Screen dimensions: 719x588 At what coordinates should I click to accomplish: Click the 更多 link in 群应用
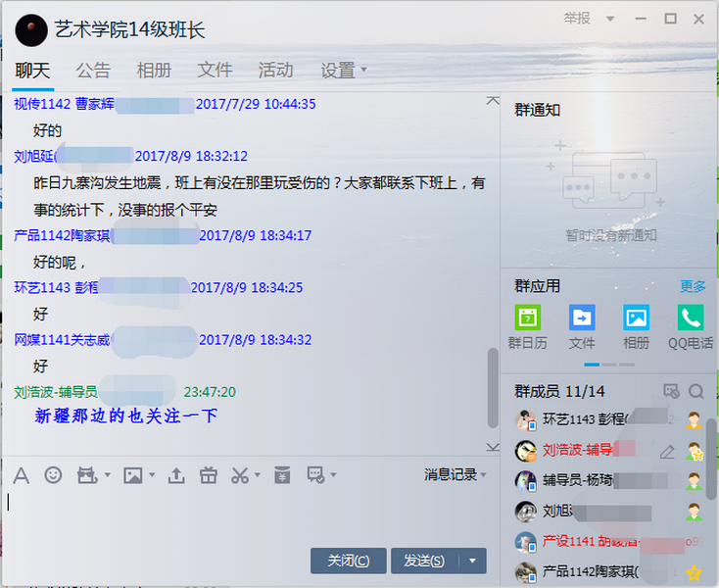pyautogui.click(x=693, y=286)
